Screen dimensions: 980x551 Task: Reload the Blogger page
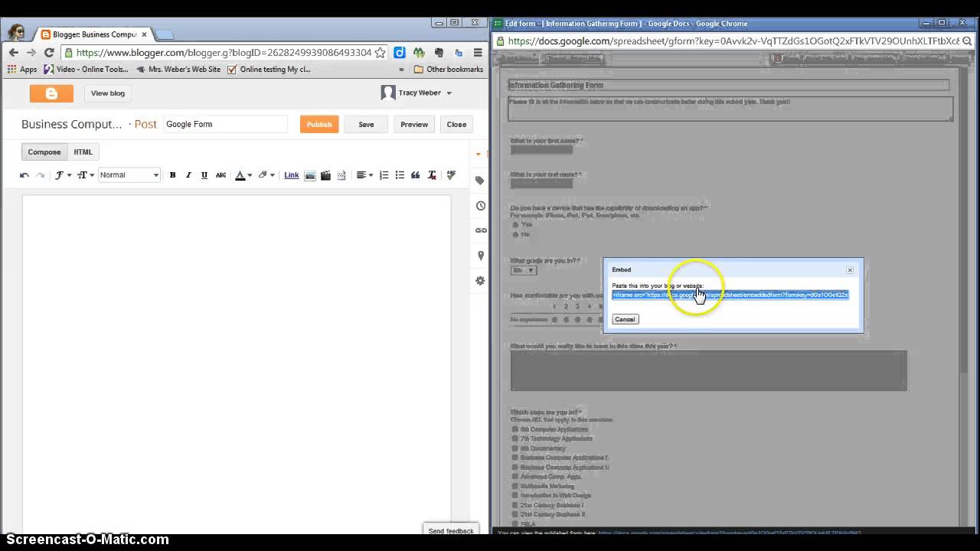point(49,53)
